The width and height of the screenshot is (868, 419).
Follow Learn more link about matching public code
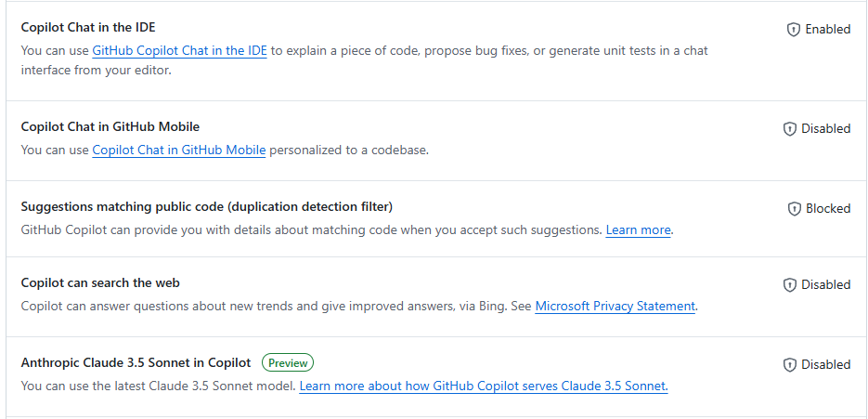coord(638,229)
